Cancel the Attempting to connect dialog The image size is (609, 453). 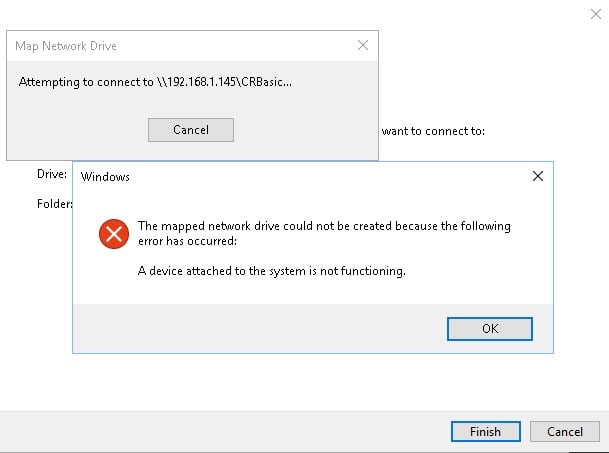pos(191,130)
